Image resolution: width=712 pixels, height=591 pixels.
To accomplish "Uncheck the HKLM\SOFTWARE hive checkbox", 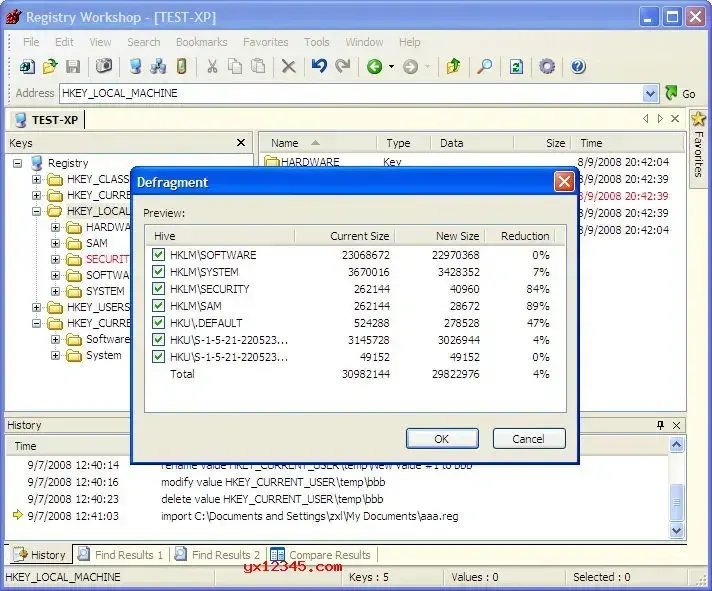I will point(158,255).
